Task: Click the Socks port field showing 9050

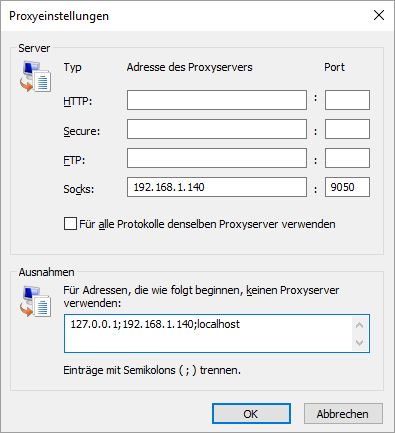Action: coord(347,187)
